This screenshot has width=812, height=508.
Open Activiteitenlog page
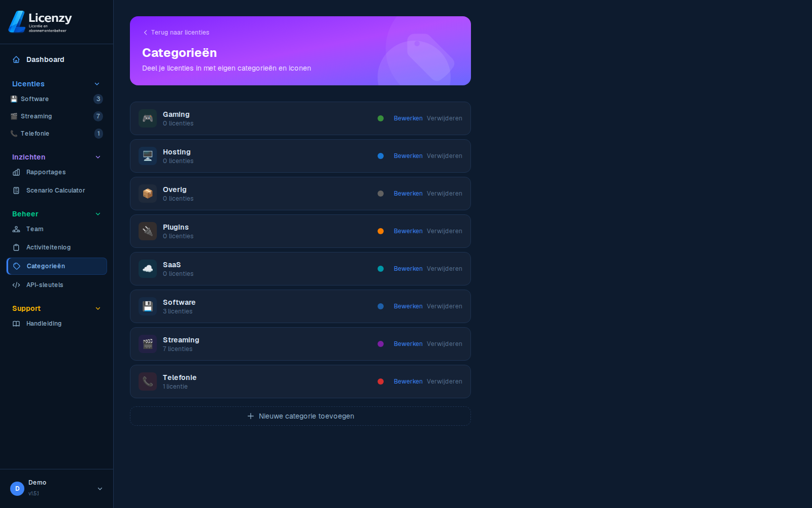(57, 247)
